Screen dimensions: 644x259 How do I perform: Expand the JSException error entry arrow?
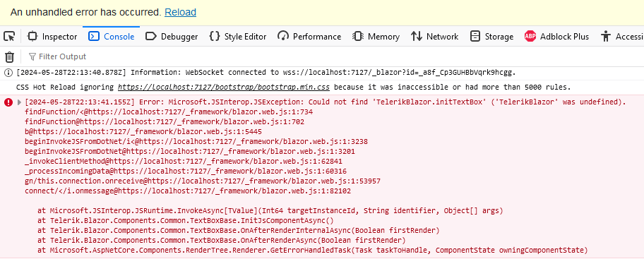[19, 102]
